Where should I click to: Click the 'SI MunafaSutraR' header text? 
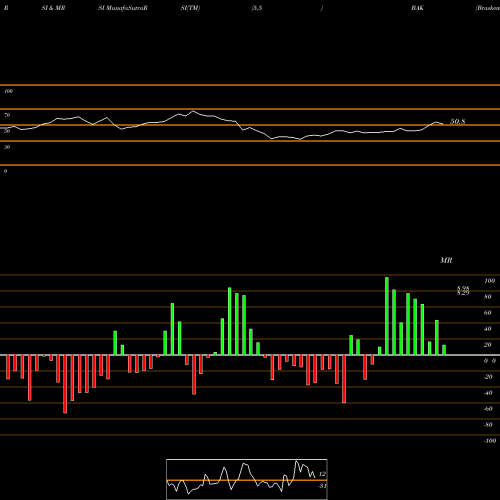click(123, 8)
